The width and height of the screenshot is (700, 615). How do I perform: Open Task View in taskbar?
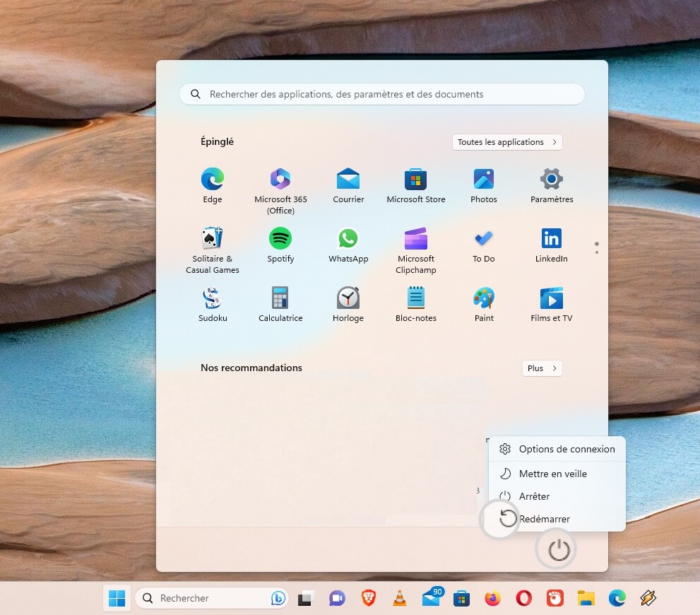click(307, 598)
